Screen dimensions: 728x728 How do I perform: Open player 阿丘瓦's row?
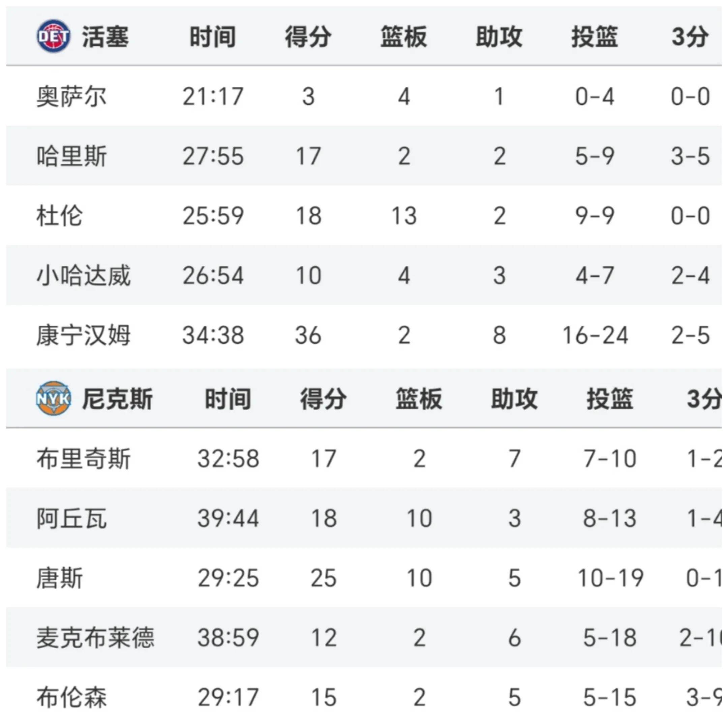[71, 518]
